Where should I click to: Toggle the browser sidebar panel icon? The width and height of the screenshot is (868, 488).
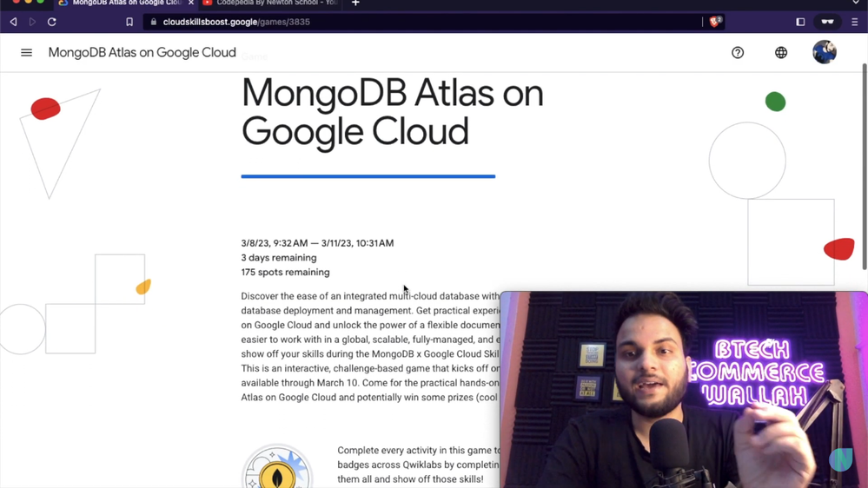(800, 22)
